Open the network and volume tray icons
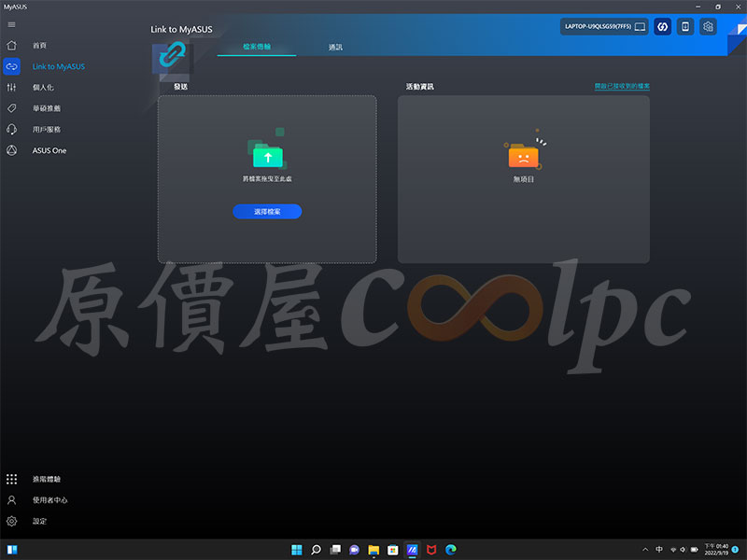747x560 pixels. pyautogui.click(x=678, y=550)
